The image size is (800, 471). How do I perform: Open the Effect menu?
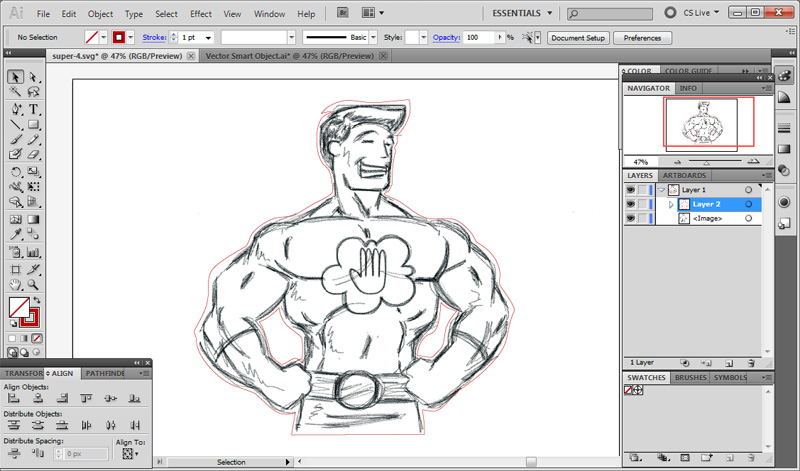(x=201, y=14)
